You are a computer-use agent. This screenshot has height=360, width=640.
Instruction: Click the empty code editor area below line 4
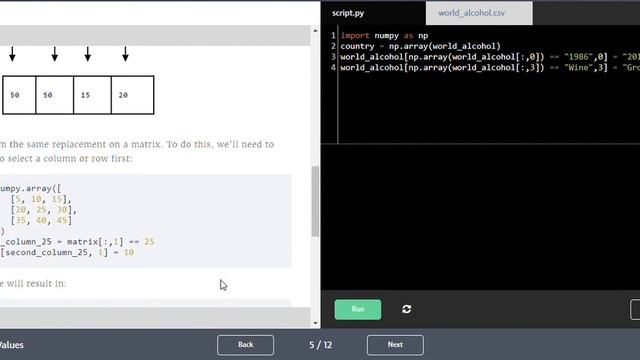(489, 108)
